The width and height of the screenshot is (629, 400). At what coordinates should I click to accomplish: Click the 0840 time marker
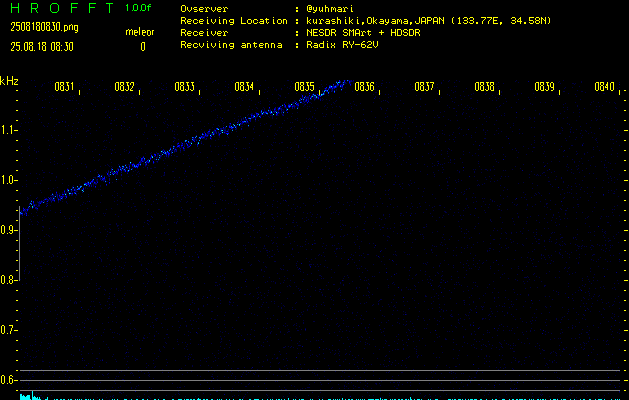[605, 87]
